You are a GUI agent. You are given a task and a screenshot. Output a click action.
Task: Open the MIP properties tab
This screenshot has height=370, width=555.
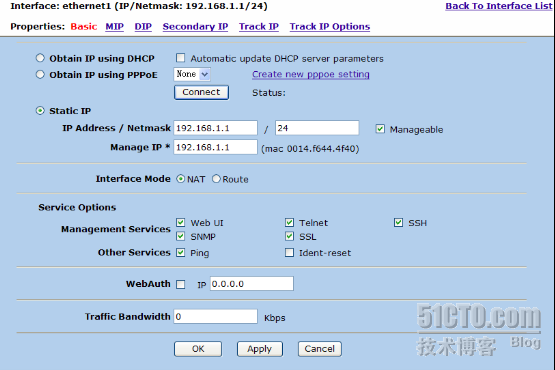[114, 27]
